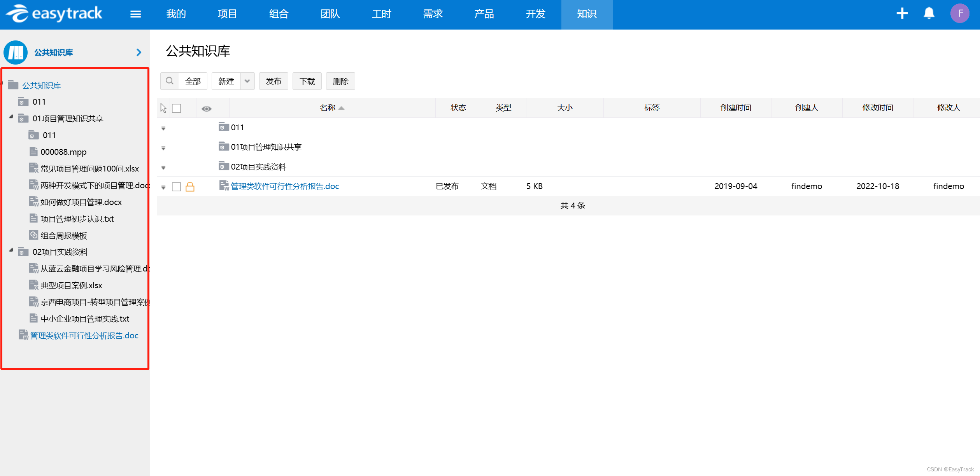Select 两种开发模式下的项目管理 document in tree

(x=95, y=185)
